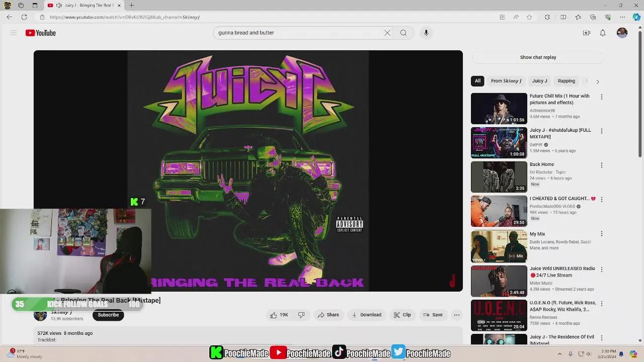Open YouTube notifications bell
Screen dimensions: 644x362
(603, 33)
